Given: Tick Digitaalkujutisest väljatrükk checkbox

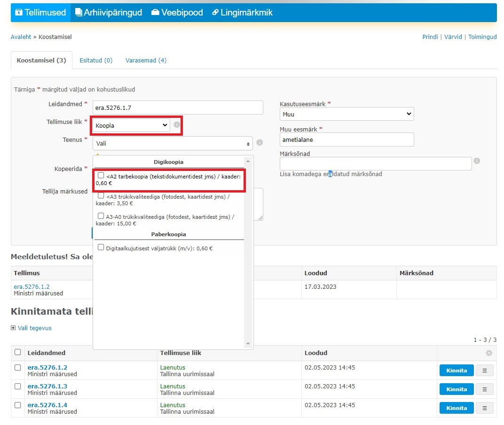Looking at the screenshot, I should (101, 247).
